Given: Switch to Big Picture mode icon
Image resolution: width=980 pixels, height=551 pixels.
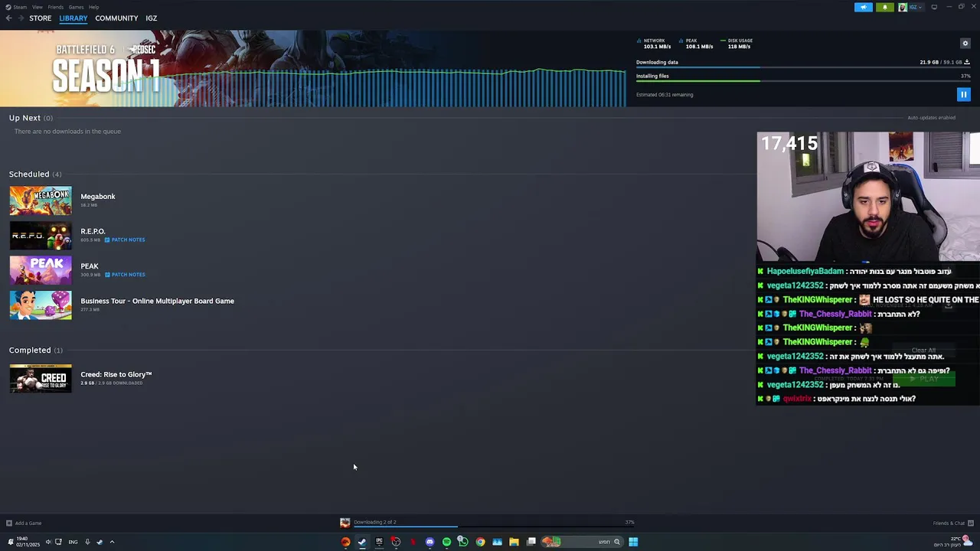Looking at the screenshot, I should pos(934,7).
